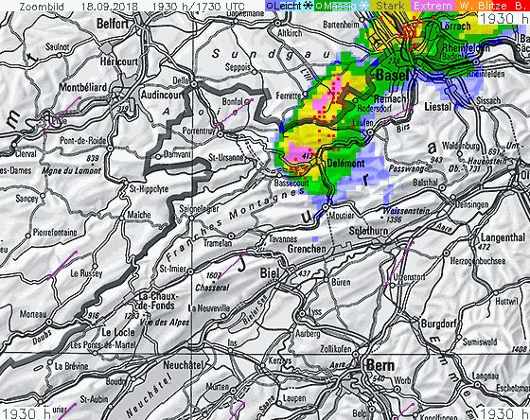Click the Moutier town circle marker
Screen dimensions: 530x420
pyautogui.click(x=326, y=207)
